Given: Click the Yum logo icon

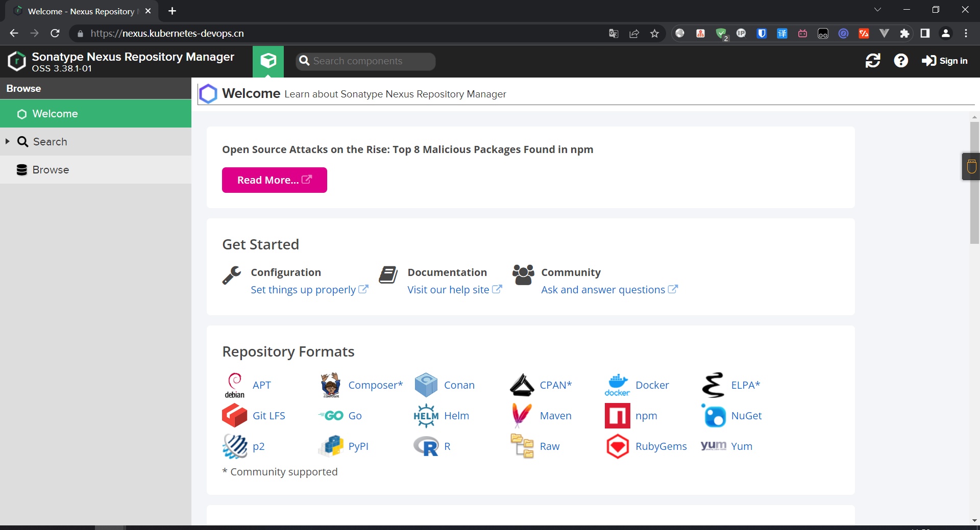Looking at the screenshot, I should (713, 445).
